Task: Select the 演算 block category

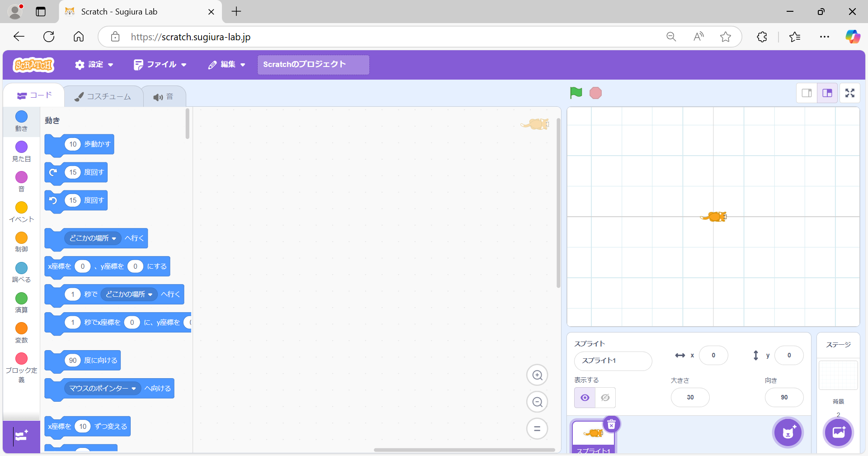Action: click(21, 303)
